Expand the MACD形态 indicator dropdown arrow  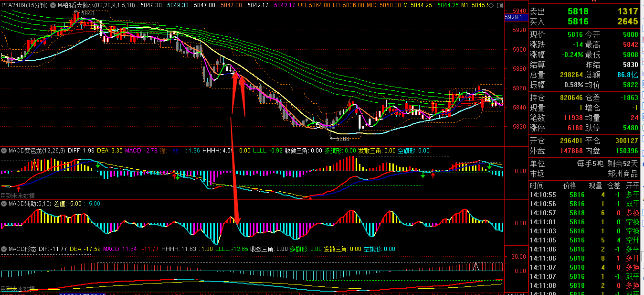click(4, 249)
